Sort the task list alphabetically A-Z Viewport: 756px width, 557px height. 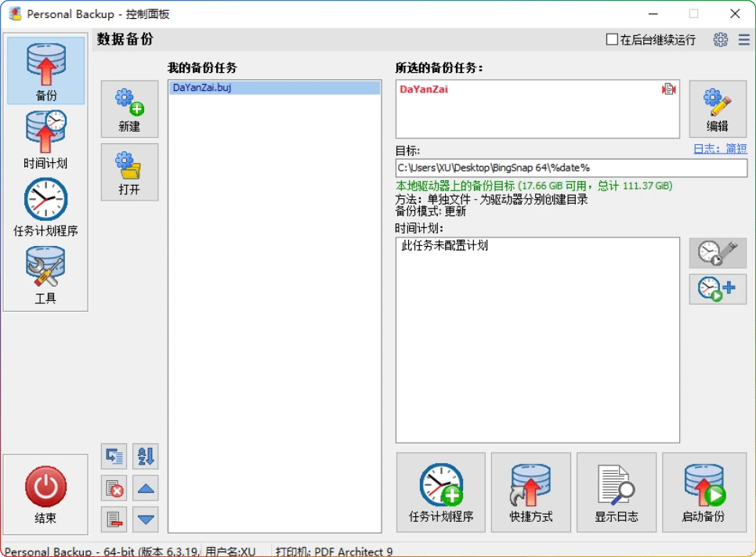146,456
